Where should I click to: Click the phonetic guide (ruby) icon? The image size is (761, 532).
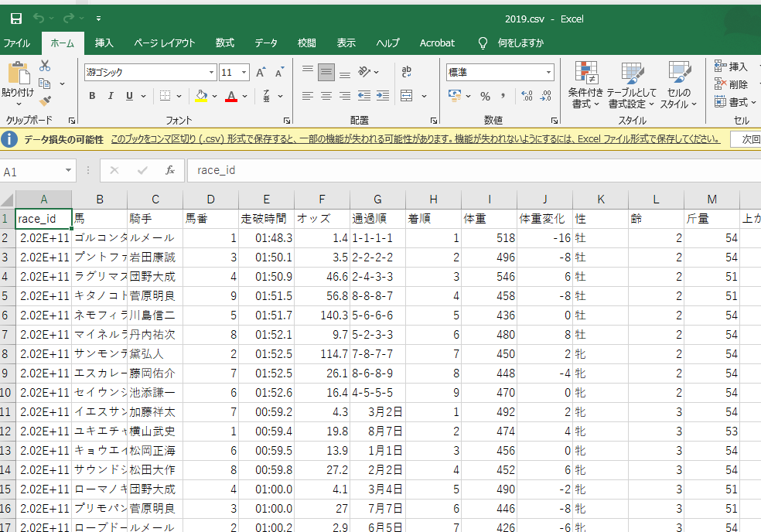(267, 96)
